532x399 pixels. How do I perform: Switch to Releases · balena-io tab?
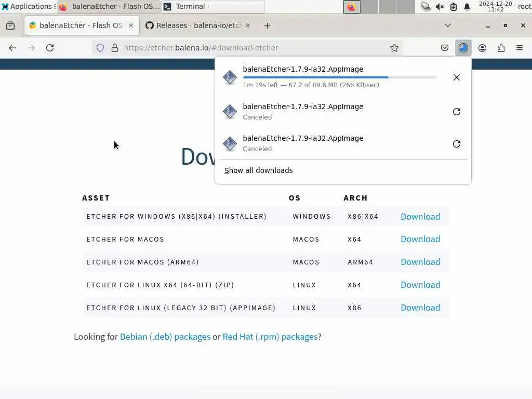(198, 25)
